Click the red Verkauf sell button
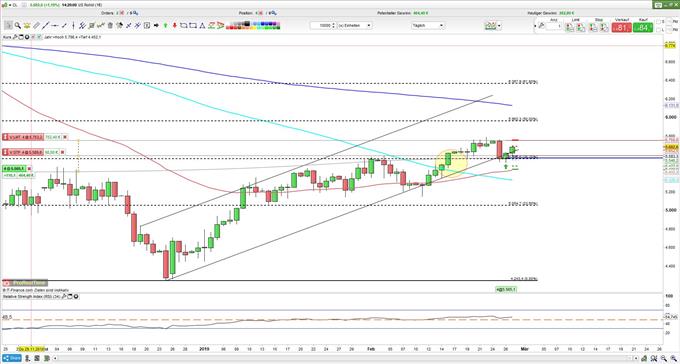This screenshot has height=364, width=680. point(621,28)
